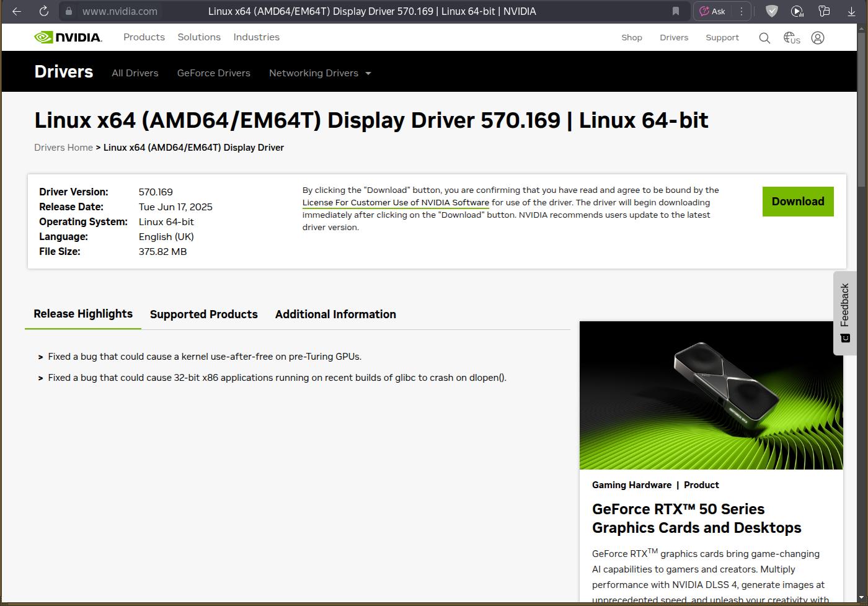The image size is (868, 606).
Task: Open the Solutions menu
Action: tap(199, 37)
